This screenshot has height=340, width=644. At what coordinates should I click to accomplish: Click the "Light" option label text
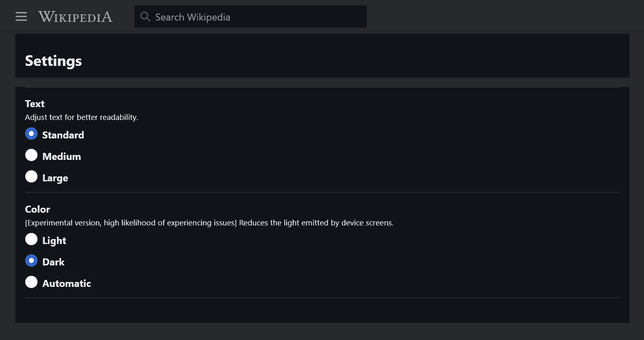(x=54, y=241)
